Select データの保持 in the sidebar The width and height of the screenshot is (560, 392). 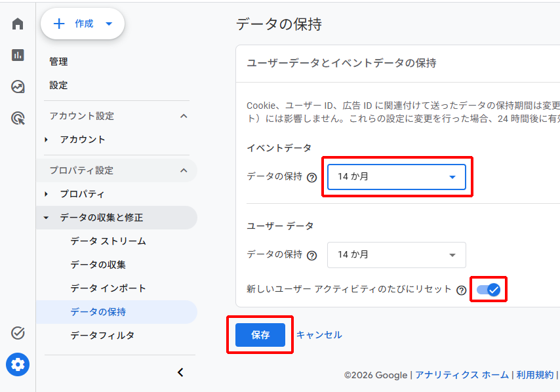tap(117, 311)
